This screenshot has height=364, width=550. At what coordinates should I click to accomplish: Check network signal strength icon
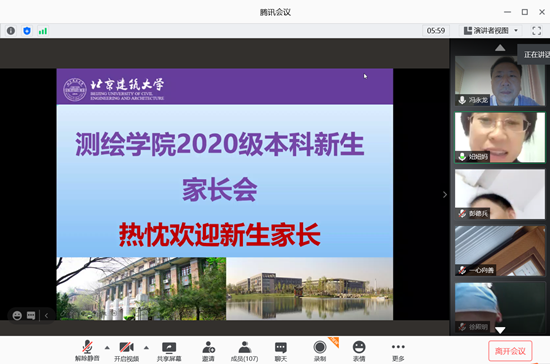43,31
